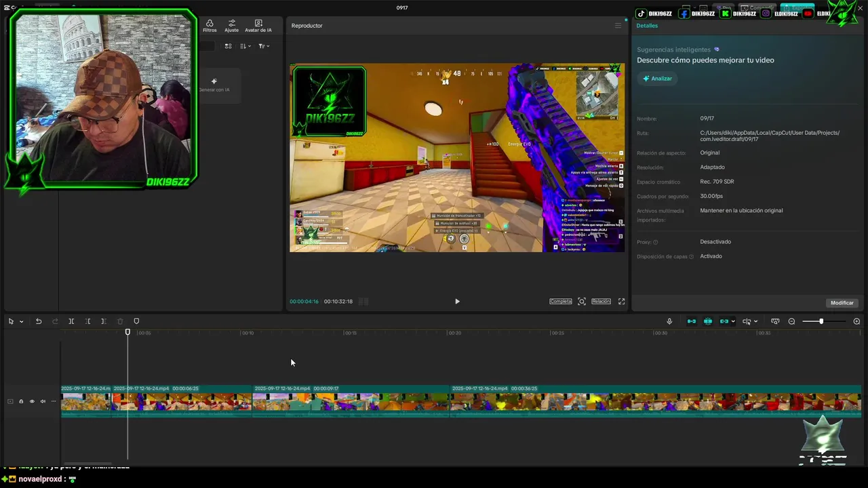Viewport: 868px width, 488px height.
Task: Select the clip with duration 00:00:36:25
Action: pos(656,401)
